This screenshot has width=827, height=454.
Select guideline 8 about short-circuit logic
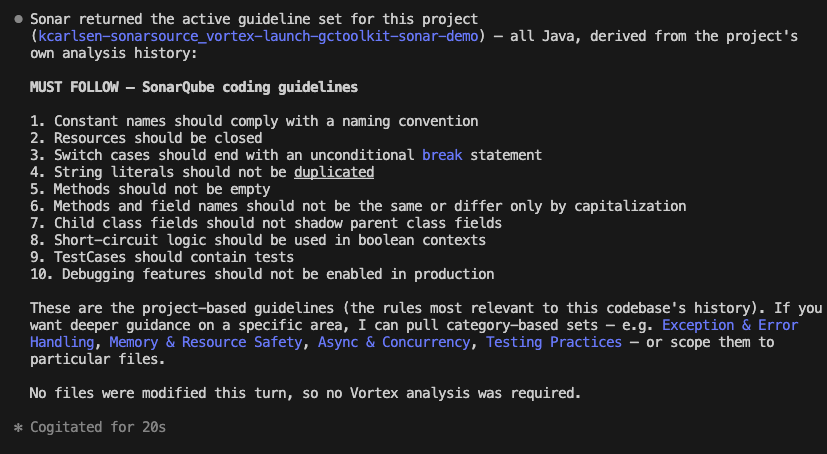[x=258, y=240]
